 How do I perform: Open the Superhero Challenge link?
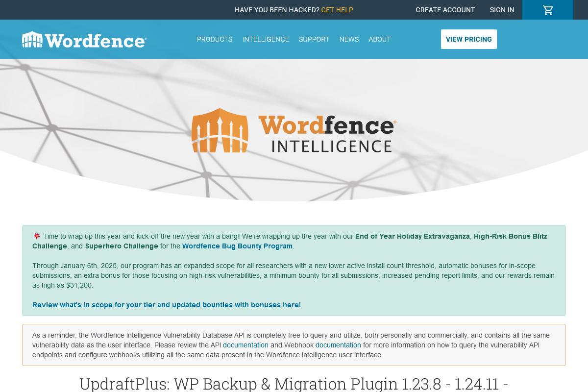(x=122, y=246)
